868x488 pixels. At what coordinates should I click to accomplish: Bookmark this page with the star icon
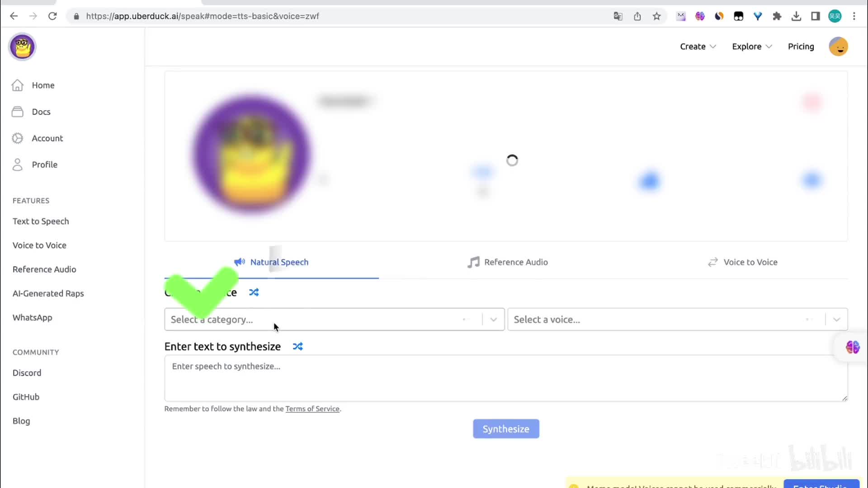pos(656,16)
